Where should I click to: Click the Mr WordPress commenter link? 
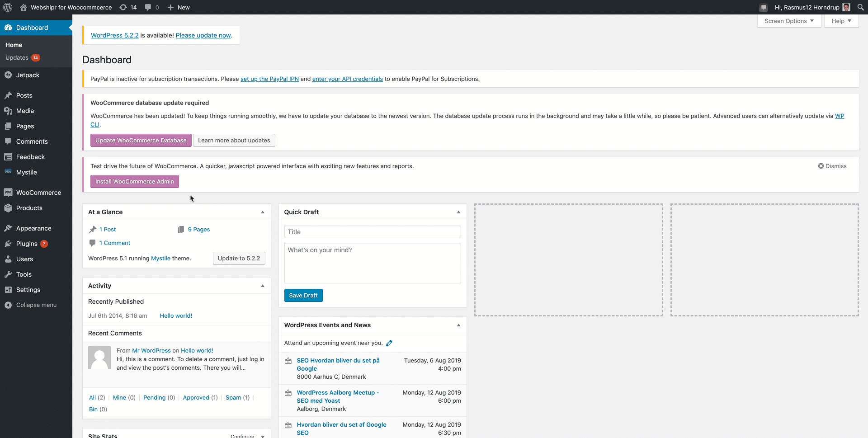(x=151, y=350)
